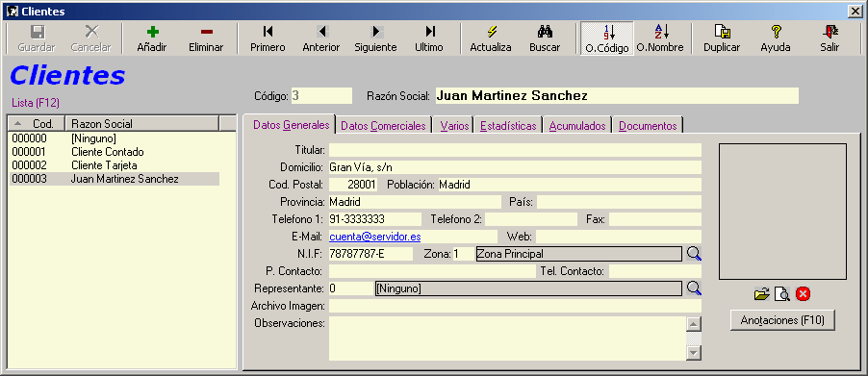
Task: Refresh data with the Actualiza lightning icon
Action: 491,32
